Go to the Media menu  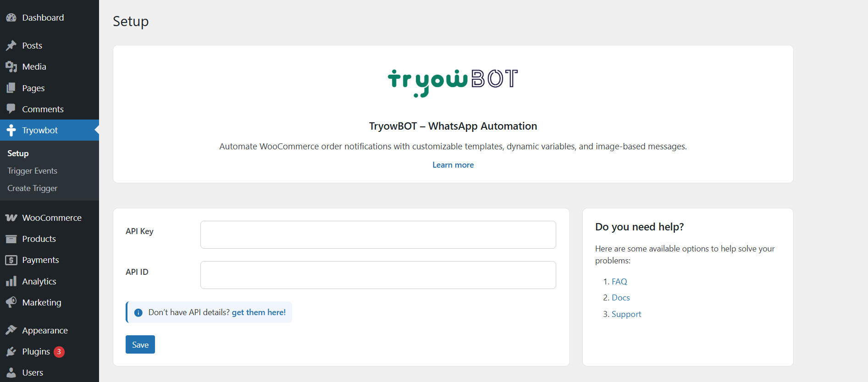pos(50,67)
